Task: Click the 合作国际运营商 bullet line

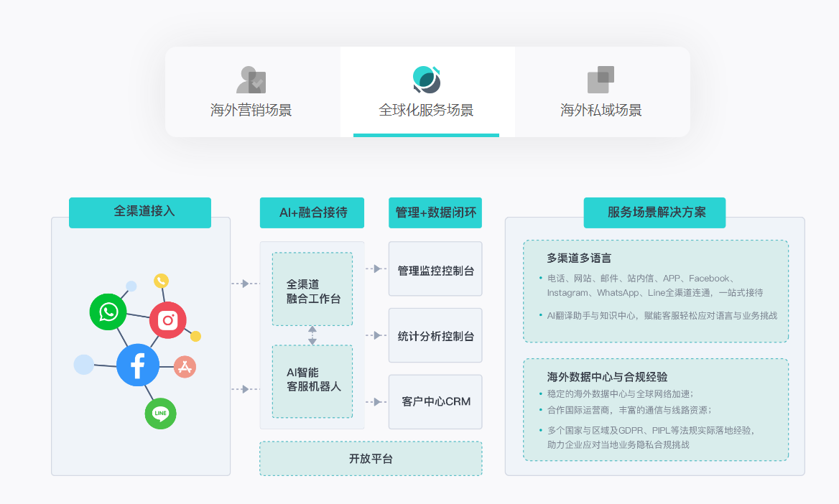Action: point(629,410)
